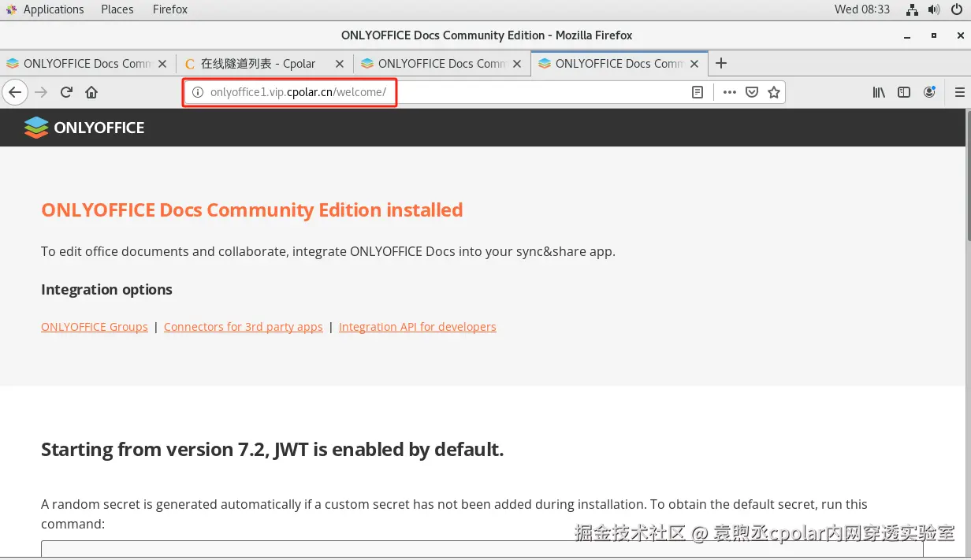Show site information icon in address bar
The width and height of the screenshot is (971, 560).
click(198, 92)
